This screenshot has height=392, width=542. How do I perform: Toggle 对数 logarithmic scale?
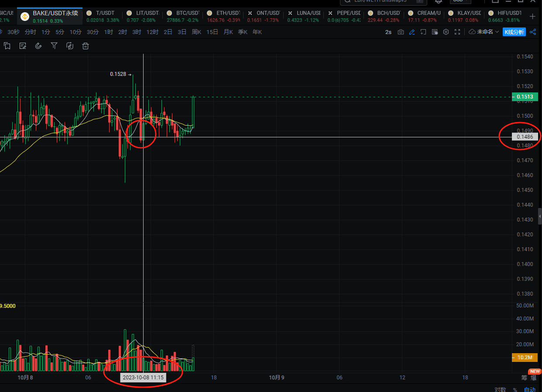(500, 389)
